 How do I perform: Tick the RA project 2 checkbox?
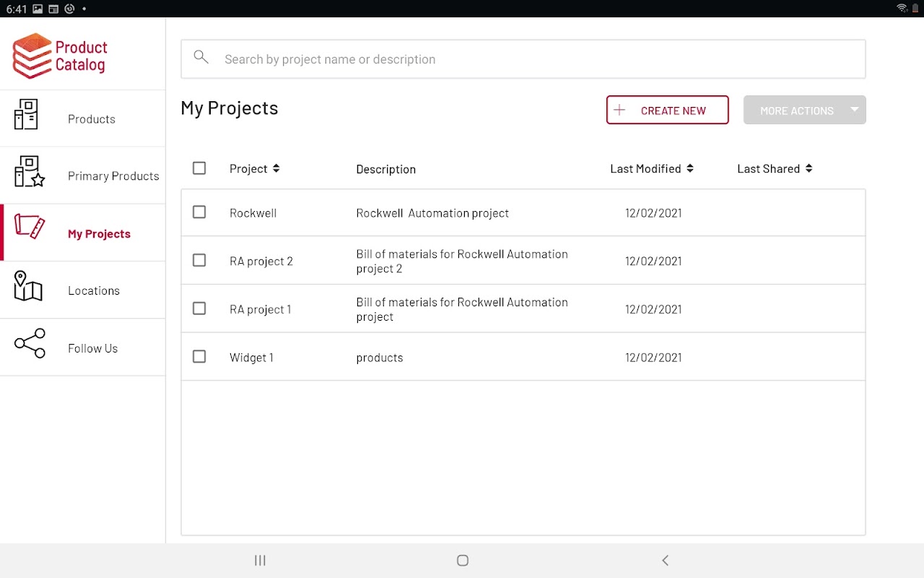[x=199, y=260]
